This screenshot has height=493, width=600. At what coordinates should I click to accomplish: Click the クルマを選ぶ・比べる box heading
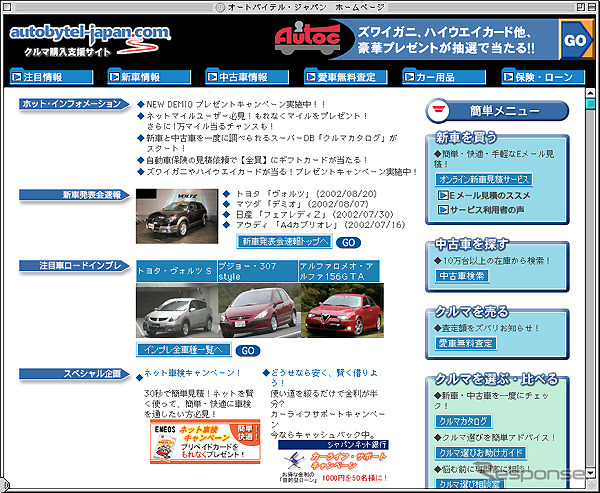pyautogui.click(x=496, y=379)
